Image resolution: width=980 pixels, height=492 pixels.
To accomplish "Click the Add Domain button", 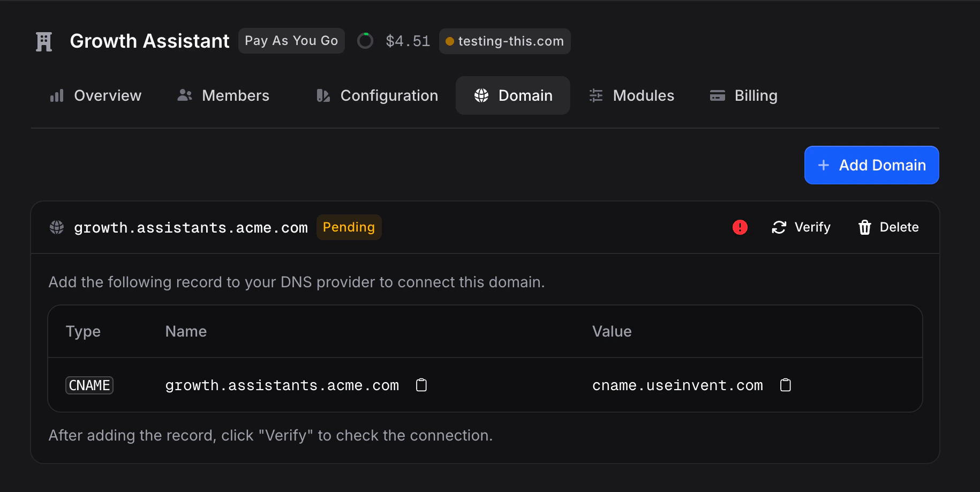I will click(871, 165).
